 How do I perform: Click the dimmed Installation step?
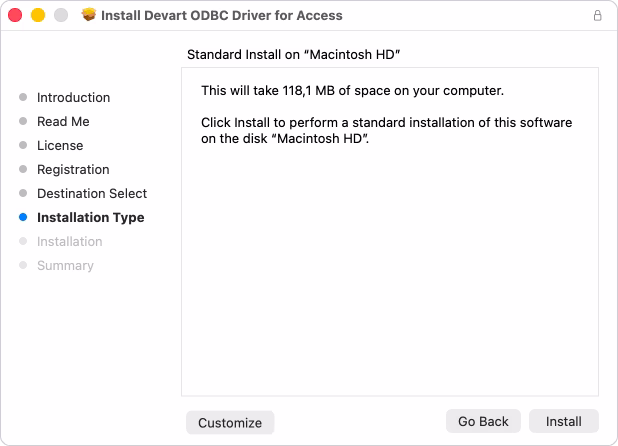(69, 242)
